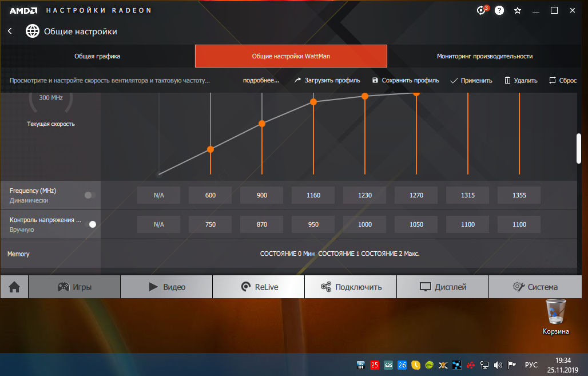Click the globe icon beside Общие настройки
588x376 pixels.
tap(32, 31)
